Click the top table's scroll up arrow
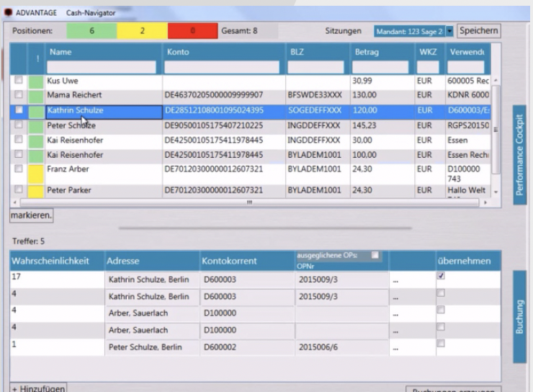Image resolution: width=533 pixels, height=392 pixels. pos(496,80)
